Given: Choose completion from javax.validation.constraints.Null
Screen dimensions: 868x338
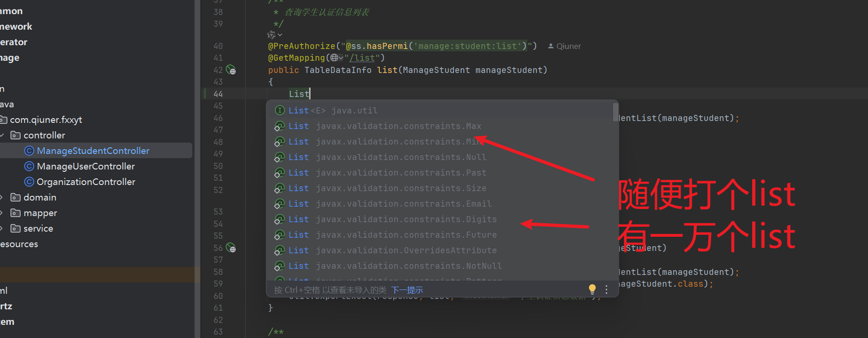Looking at the screenshot, I should 442,157.
